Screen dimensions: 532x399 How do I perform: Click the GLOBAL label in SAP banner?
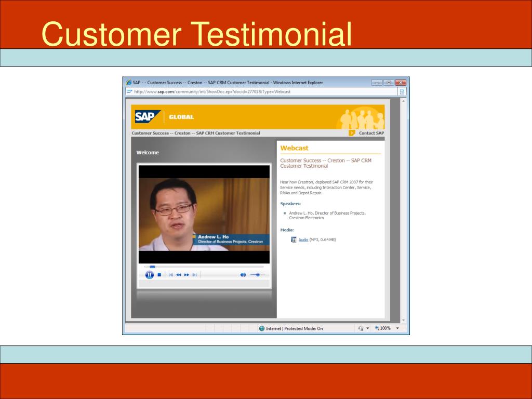[x=181, y=117]
